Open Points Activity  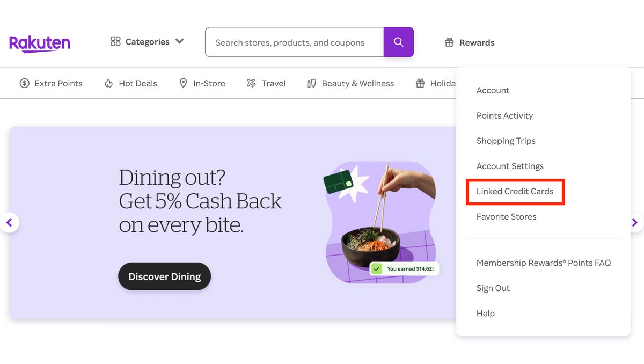click(504, 115)
